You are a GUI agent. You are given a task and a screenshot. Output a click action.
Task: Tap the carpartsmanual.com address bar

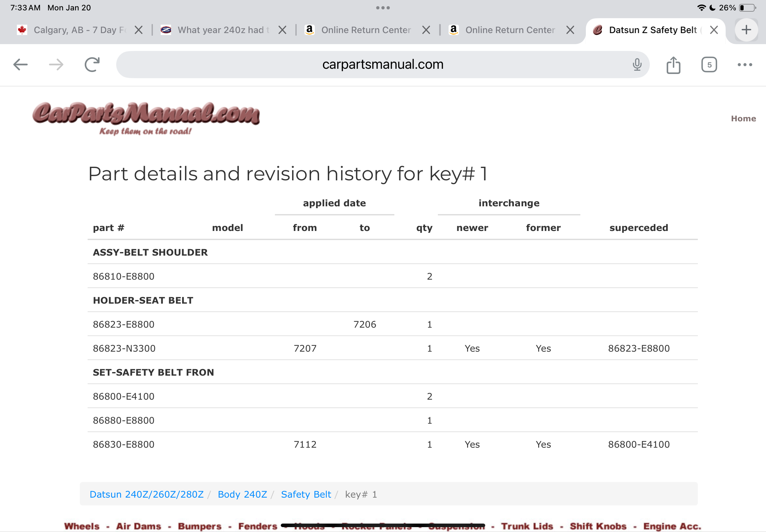click(x=382, y=65)
